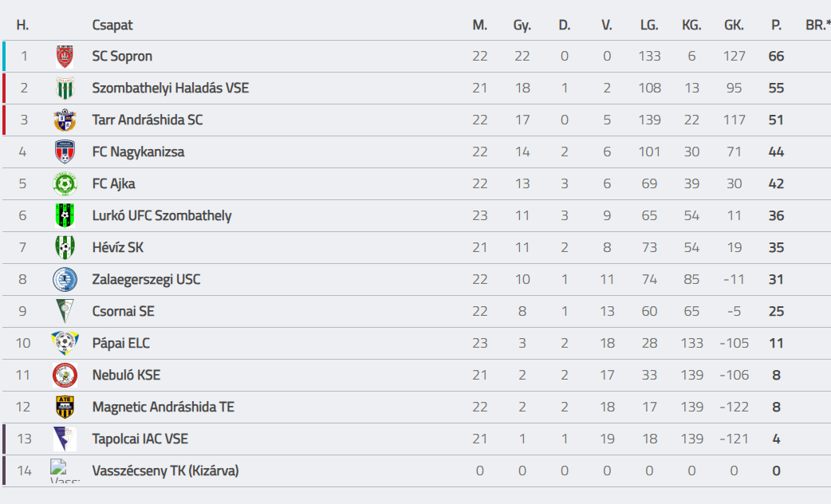Click the Csapat column header

(x=112, y=25)
